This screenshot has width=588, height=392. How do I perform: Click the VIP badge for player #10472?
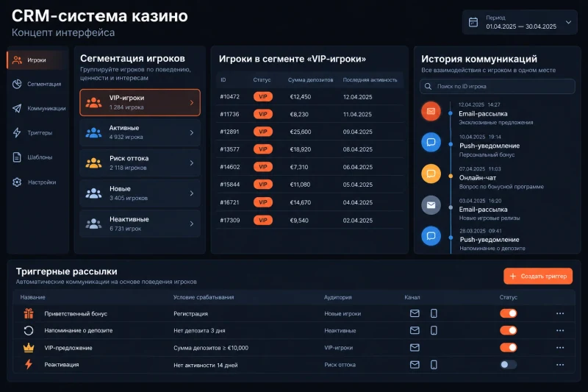tap(263, 97)
